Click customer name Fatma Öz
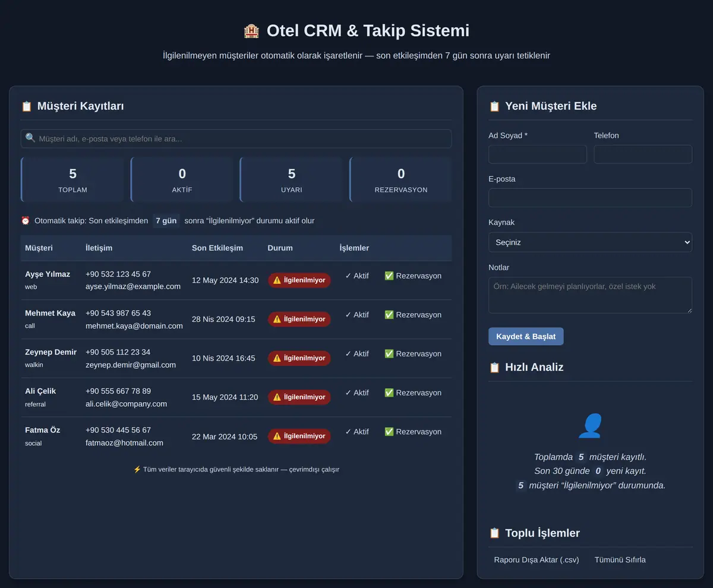The width and height of the screenshot is (713, 588). pyautogui.click(x=42, y=430)
